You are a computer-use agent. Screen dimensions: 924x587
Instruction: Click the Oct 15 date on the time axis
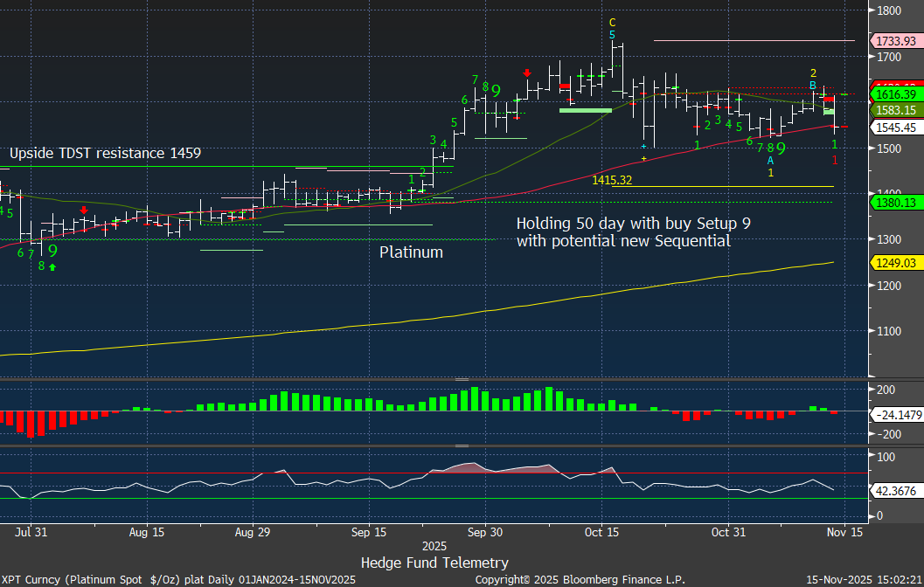coord(601,531)
